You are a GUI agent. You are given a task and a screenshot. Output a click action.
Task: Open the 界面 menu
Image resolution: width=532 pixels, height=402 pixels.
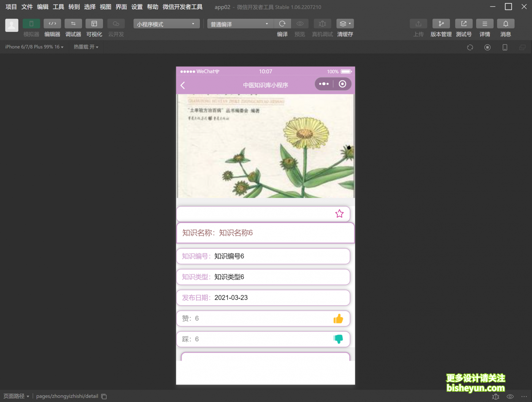[x=121, y=7]
